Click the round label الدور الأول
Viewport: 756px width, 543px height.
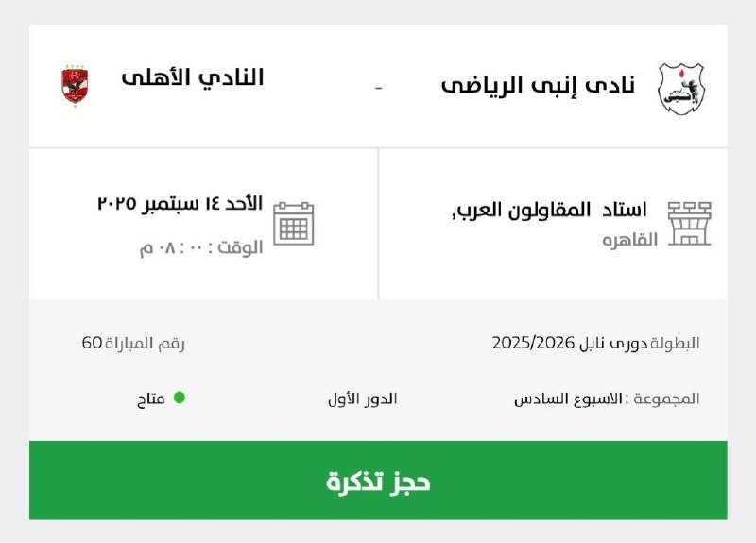coord(363,399)
